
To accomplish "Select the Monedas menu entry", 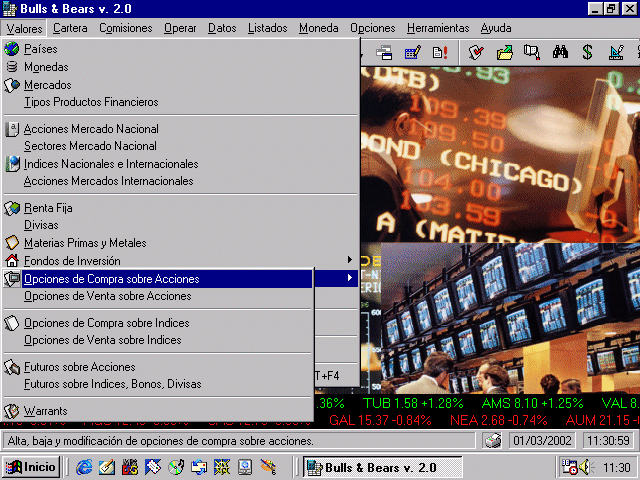I will (181, 67).
